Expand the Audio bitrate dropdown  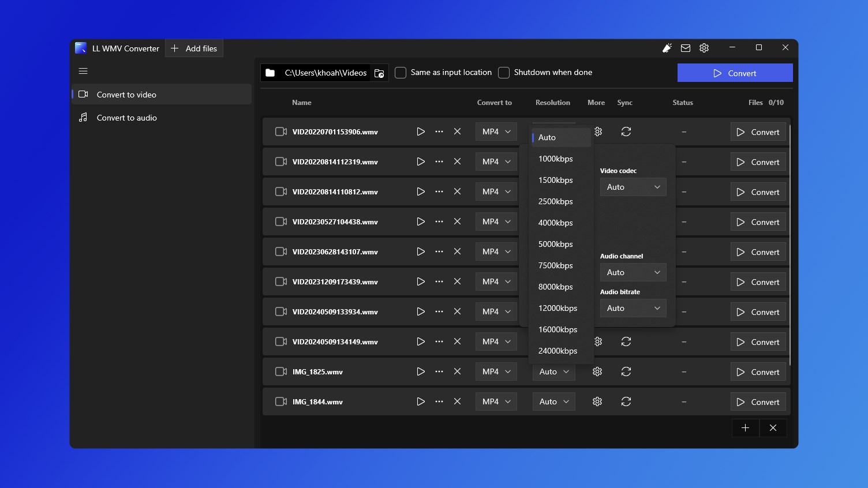tap(633, 308)
